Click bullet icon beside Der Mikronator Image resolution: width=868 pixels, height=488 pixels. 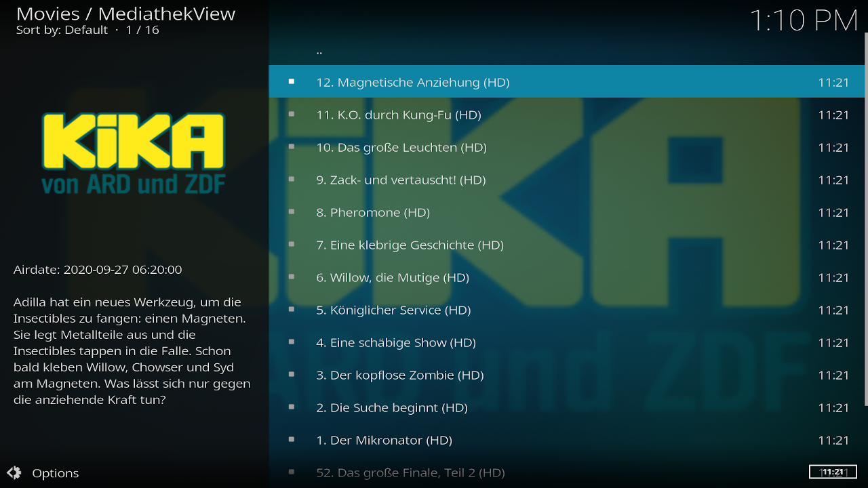point(292,440)
